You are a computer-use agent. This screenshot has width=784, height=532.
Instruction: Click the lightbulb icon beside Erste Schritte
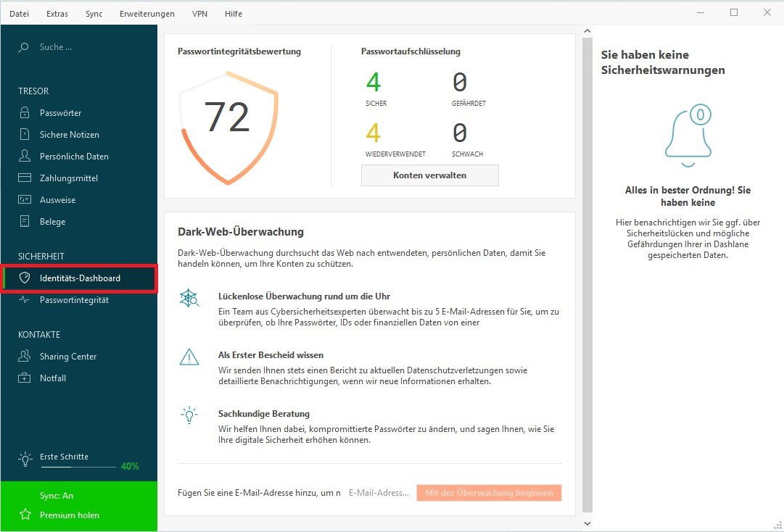coord(25,459)
